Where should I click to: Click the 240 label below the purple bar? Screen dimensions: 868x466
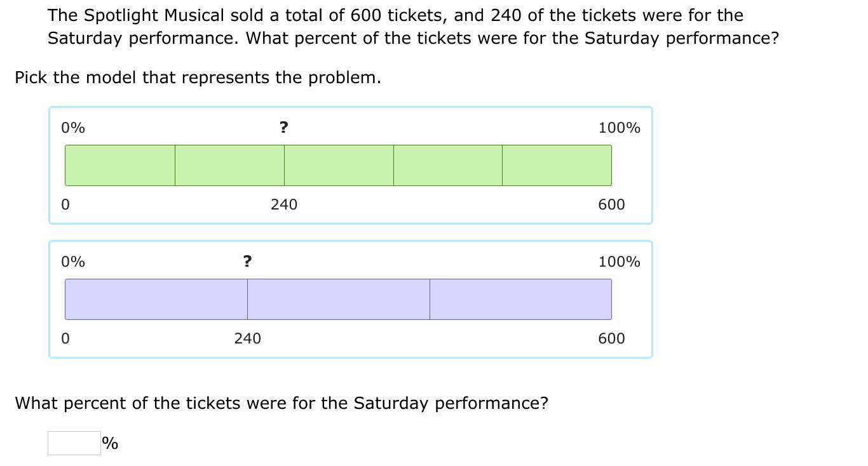coord(247,338)
